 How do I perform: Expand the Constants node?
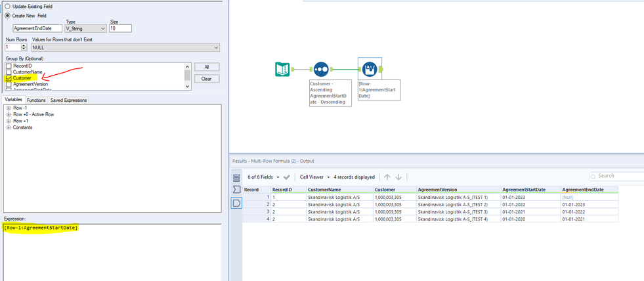tap(9, 127)
